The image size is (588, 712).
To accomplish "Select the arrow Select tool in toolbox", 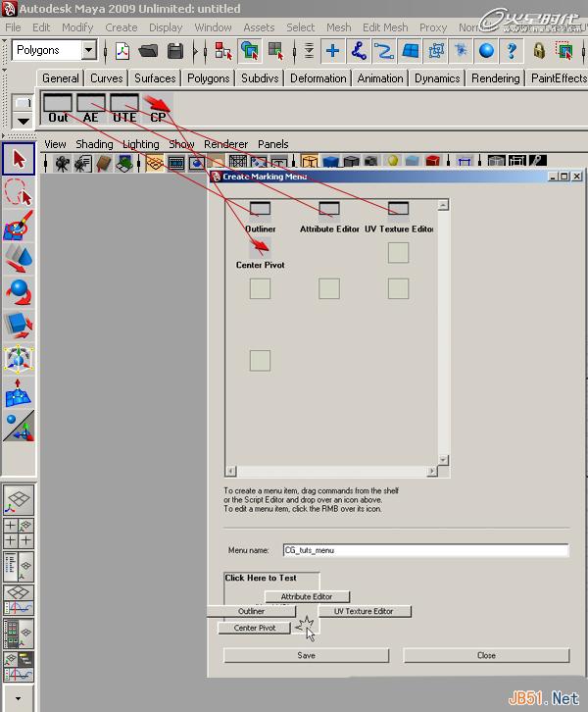I will coord(19,160).
